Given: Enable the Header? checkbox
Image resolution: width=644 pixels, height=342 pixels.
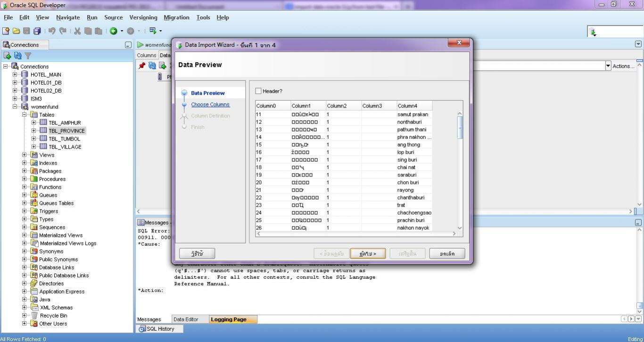Looking at the screenshot, I should coord(258,91).
